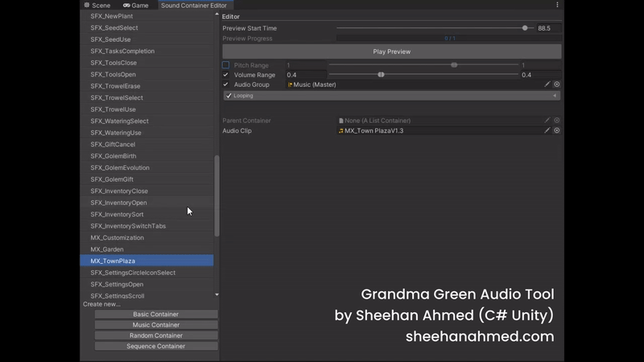Uncheck the Audio Group checkbox

[226, 84]
